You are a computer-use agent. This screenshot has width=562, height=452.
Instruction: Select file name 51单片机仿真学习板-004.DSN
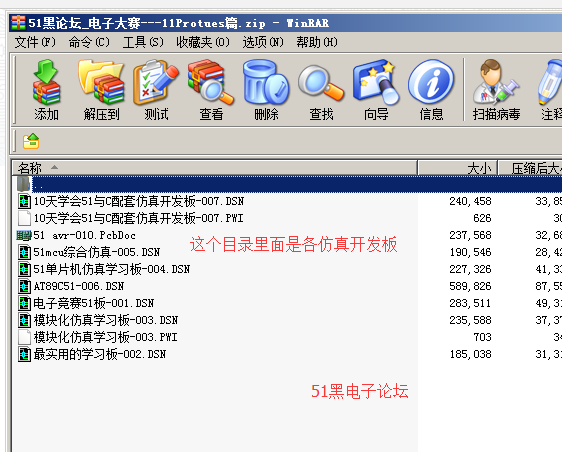click(112, 269)
